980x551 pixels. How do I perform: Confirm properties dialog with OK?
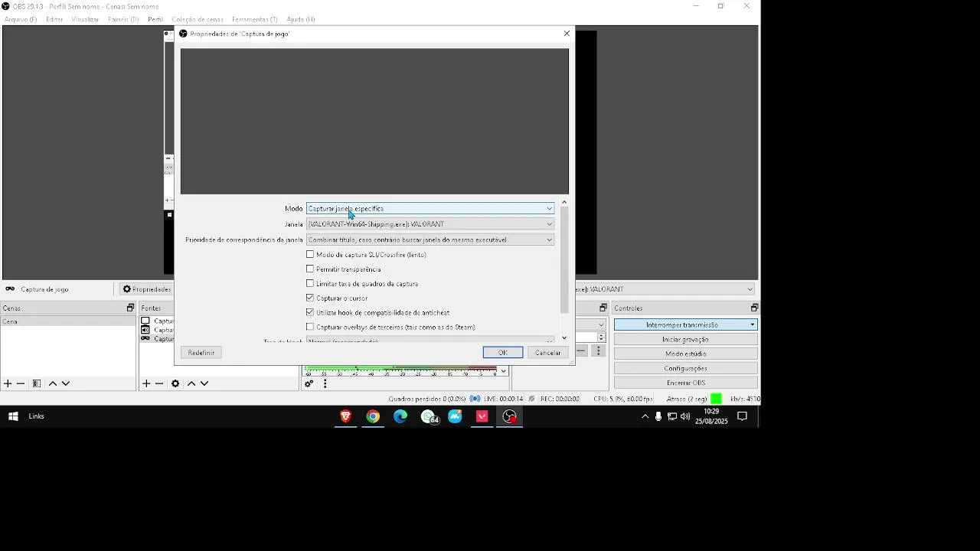[x=503, y=353]
